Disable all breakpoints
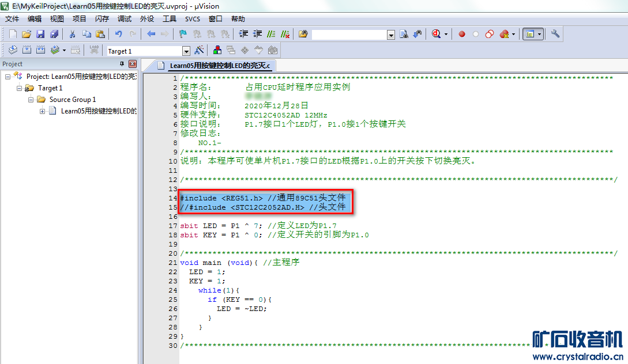This screenshot has height=364, width=628. pyautogui.click(x=490, y=35)
